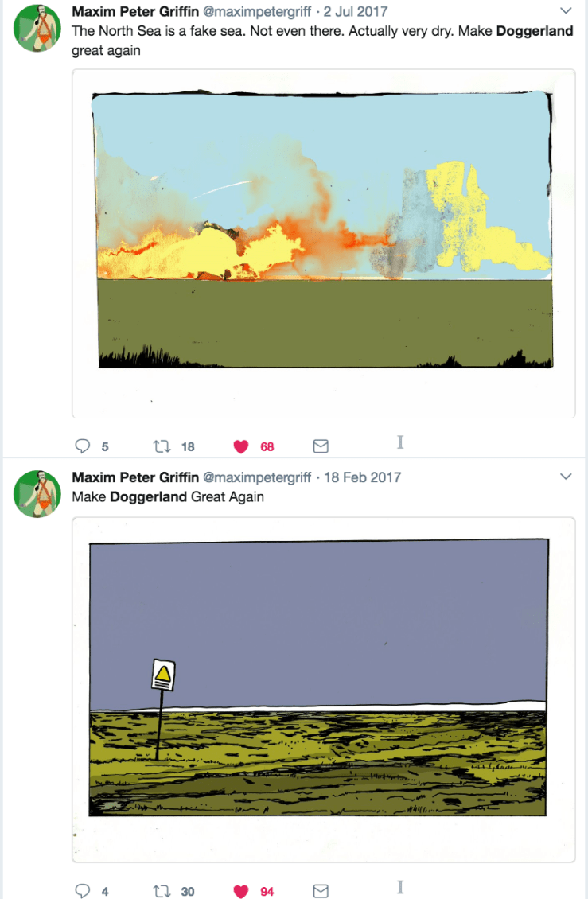Click the reply count 5 under the top tweet
588x899 pixels.
103,446
